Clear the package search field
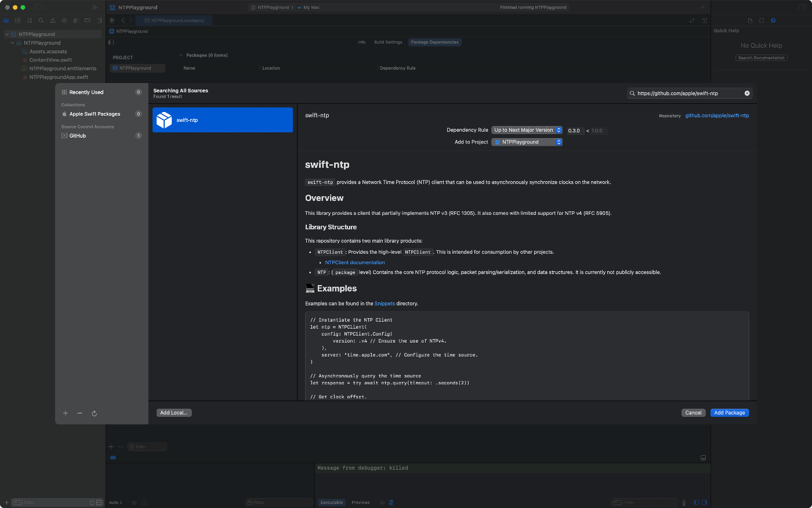The width and height of the screenshot is (812, 508). pos(747,93)
